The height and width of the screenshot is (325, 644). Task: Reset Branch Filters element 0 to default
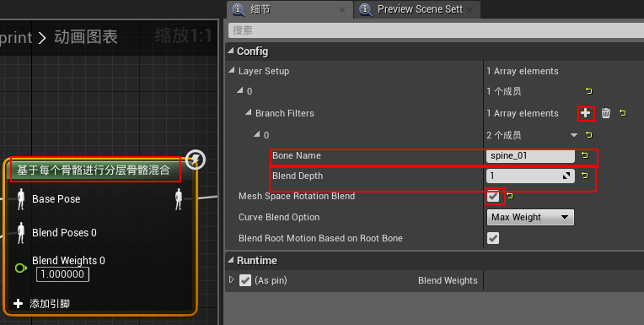click(589, 135)
